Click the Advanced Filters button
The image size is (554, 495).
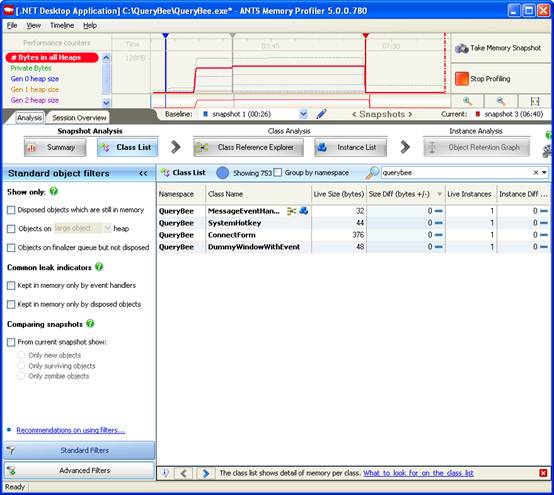pos(79,470)
